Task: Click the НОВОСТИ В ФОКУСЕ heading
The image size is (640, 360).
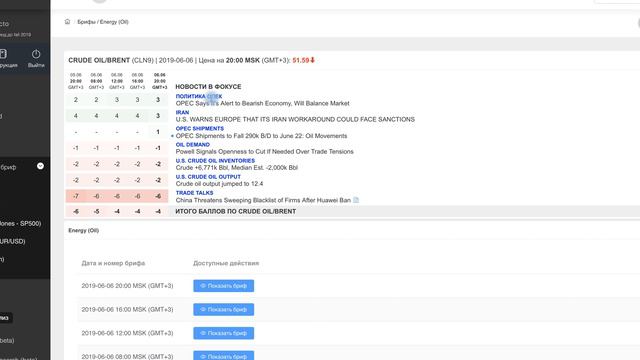Action: click(208, 87)
